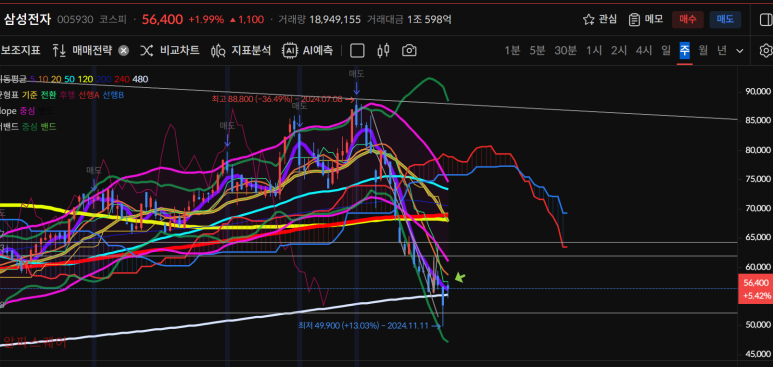Image resolution: width=773 pixels, height=367 pixels.
Task: Switch to the 년 yearly timeframe
Action: click(722, 50)
